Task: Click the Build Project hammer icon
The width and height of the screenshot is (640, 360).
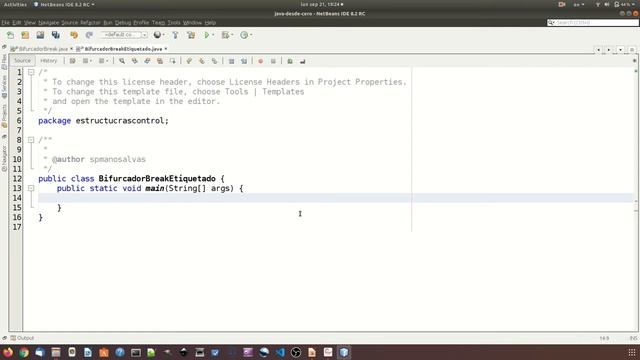Action: click(176, 35)
